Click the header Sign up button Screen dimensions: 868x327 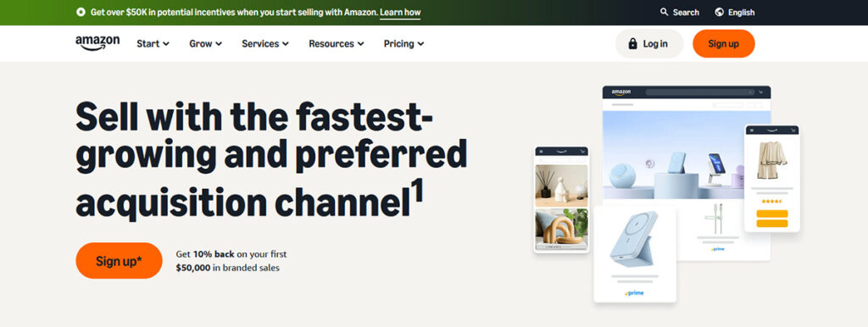coord(724,44)
